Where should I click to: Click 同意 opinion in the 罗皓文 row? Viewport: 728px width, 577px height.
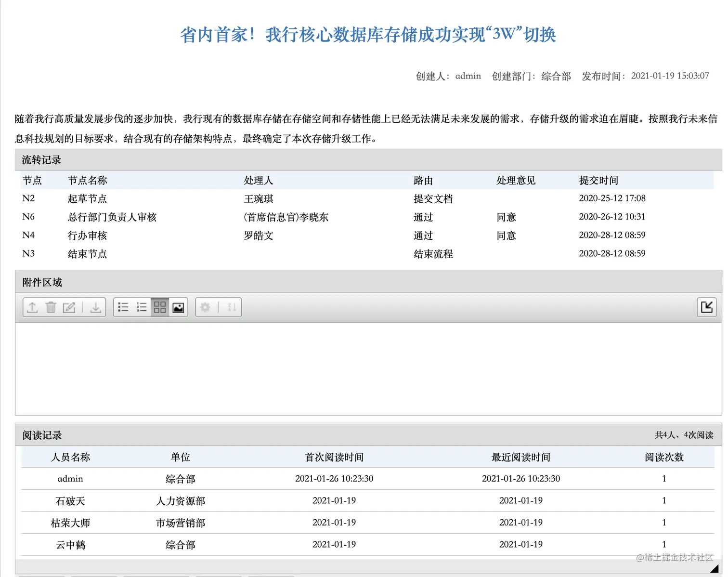pos(506,236)
